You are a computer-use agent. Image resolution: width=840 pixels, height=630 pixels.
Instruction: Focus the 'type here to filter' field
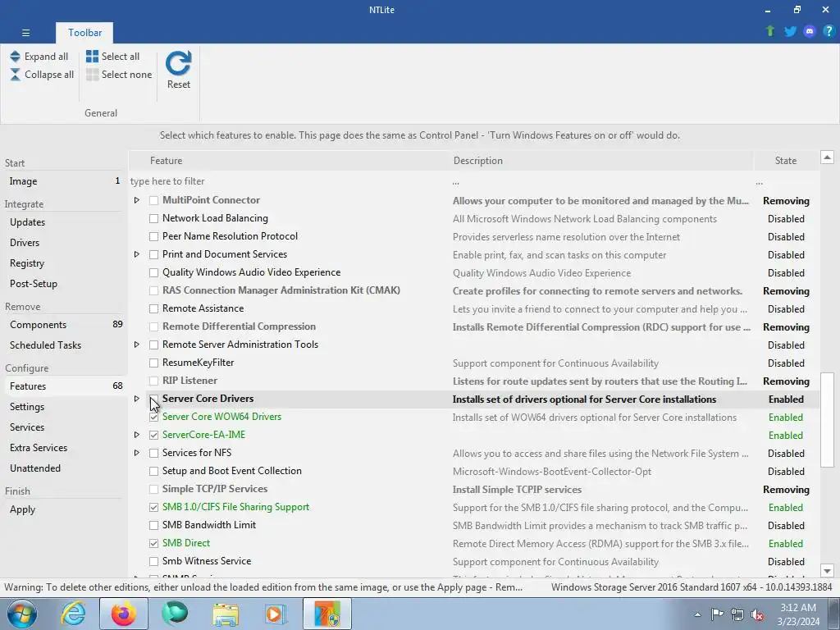point(290,181)
